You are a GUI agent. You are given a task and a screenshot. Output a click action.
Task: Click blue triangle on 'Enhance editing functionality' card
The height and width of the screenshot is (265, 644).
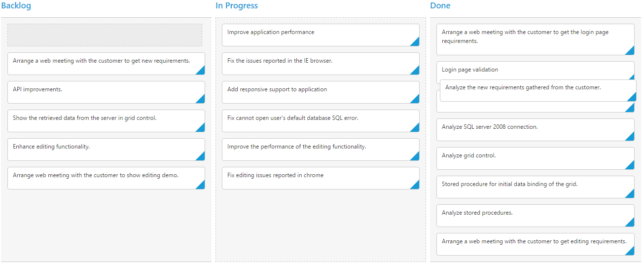(202, 157)
